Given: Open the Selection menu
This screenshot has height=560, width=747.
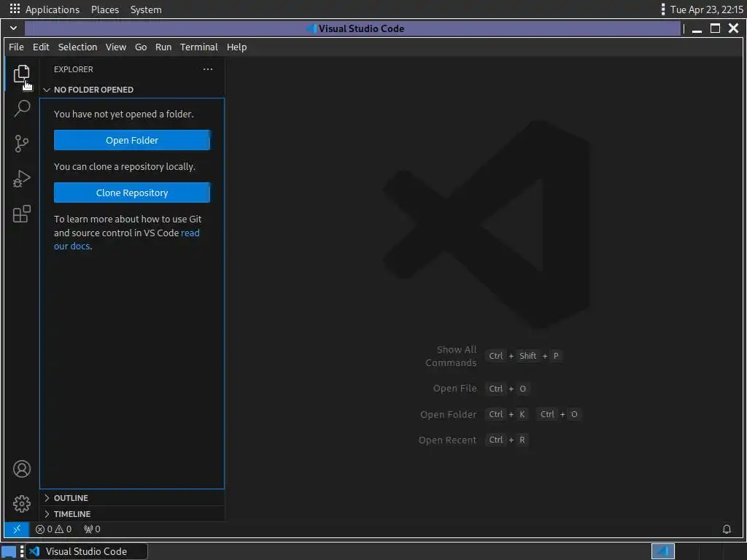Looking at the screenshot, I should 77,47.
